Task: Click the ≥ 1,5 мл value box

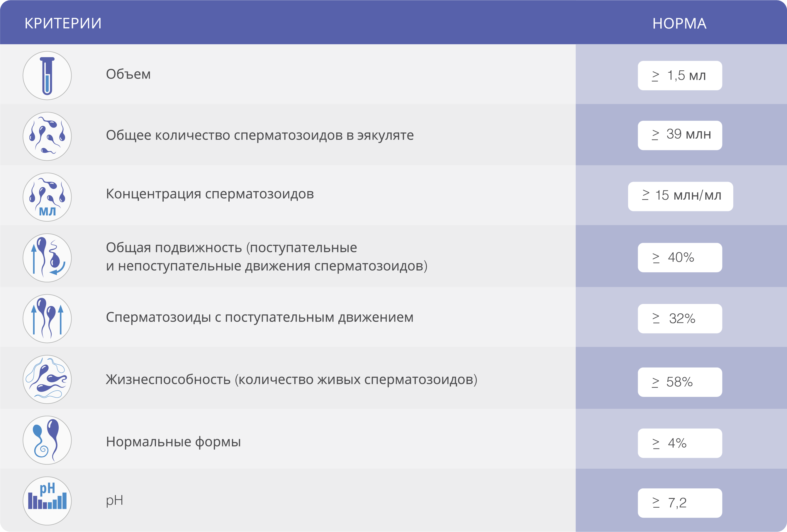Action: tap(680, 75)
